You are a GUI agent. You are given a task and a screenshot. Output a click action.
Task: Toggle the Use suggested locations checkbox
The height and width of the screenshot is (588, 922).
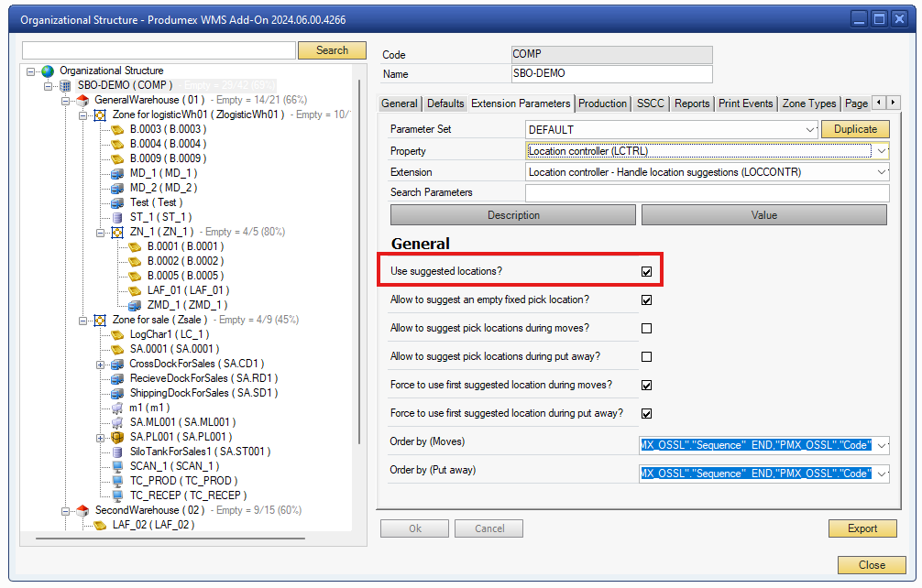(647, 270)
